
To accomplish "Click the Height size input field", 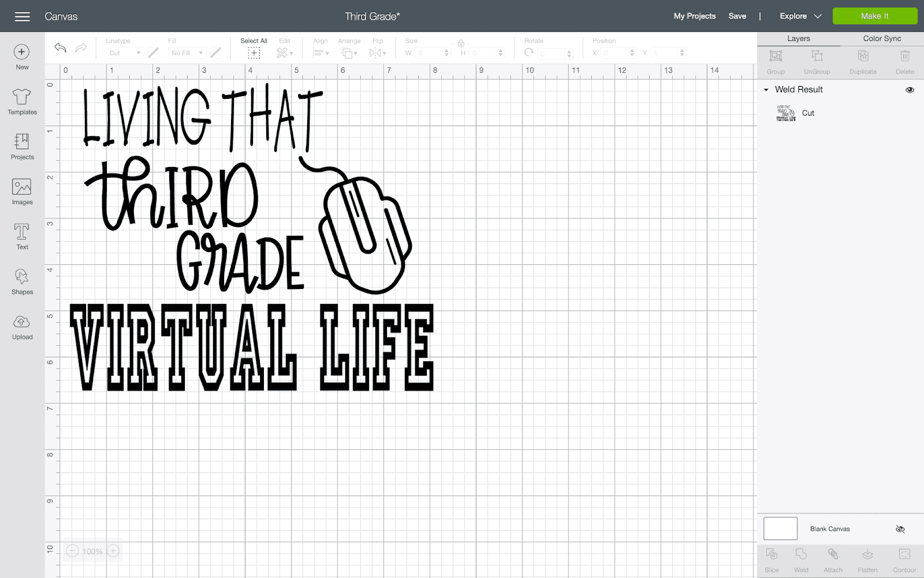I will click(x=483, y=53).
